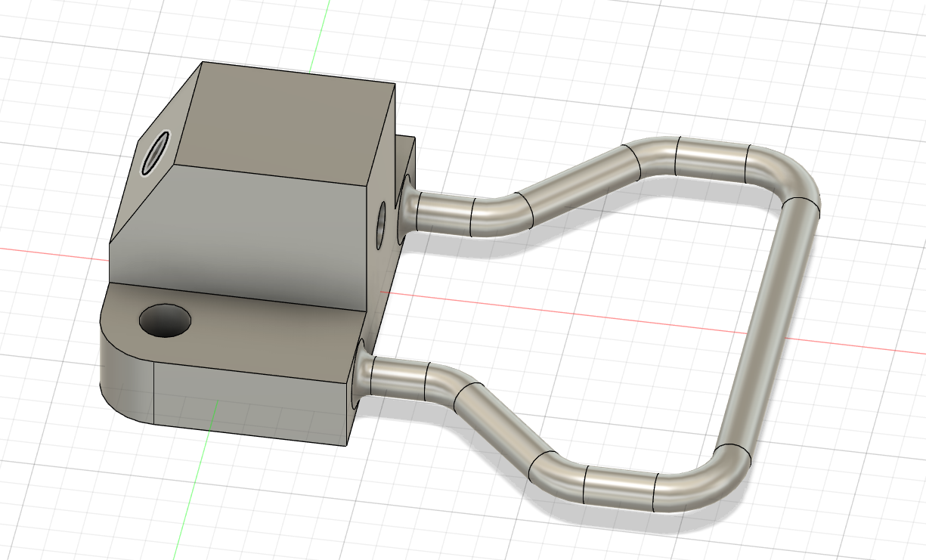The height and width of the screenshot is (560, 926).
Task: Select the flat top face of the block
Action: [x=286, y=123]
